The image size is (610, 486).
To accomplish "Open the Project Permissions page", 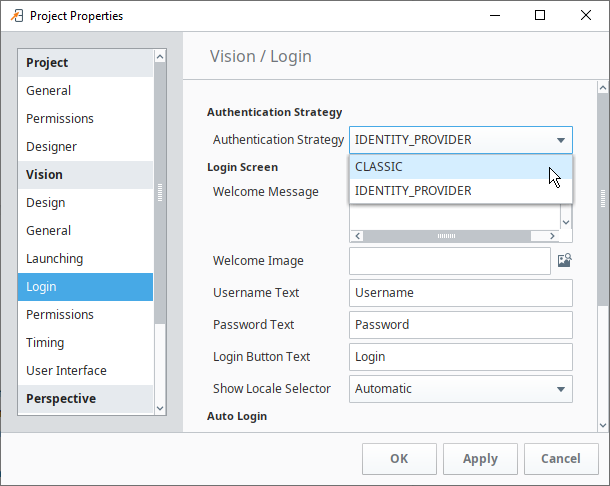I will pos(85,119).
